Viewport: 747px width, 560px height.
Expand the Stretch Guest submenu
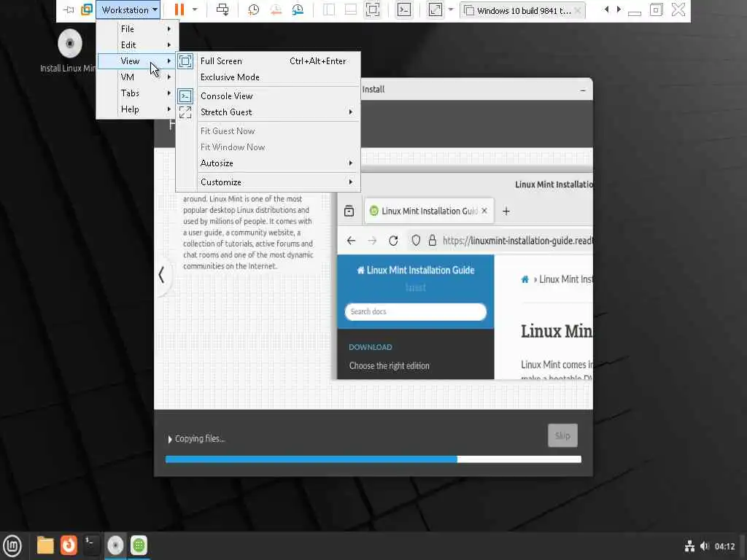coord(268,112)
